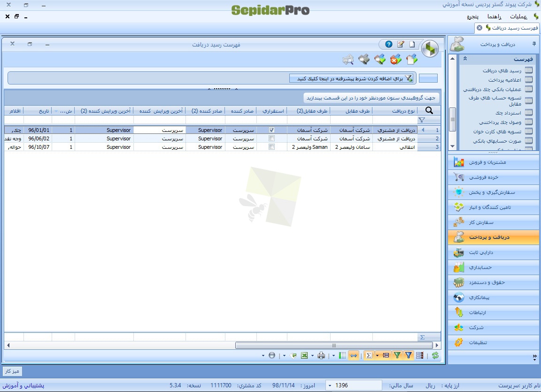The width and height of the screenshot is (541, 392).
Task: Toggle the sigma totals row button
Action: click(x=369, y=355)
